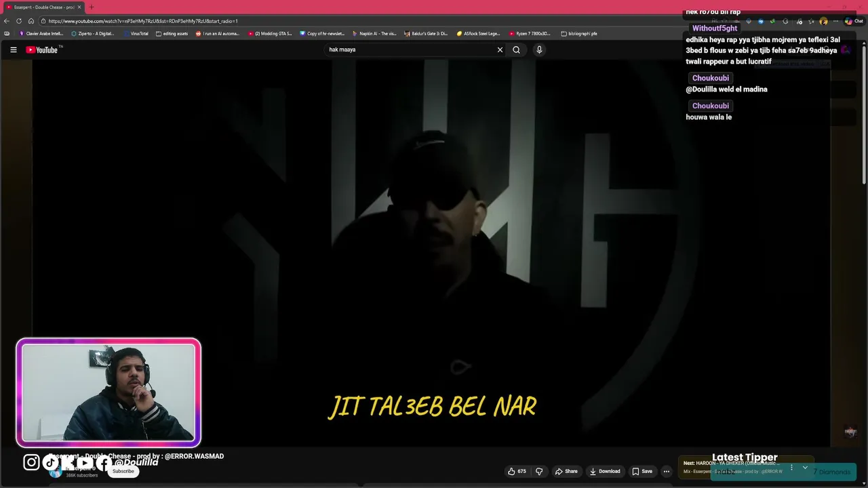
Task: Click first Choukoubi username in chat
Action: pos(710,78)
